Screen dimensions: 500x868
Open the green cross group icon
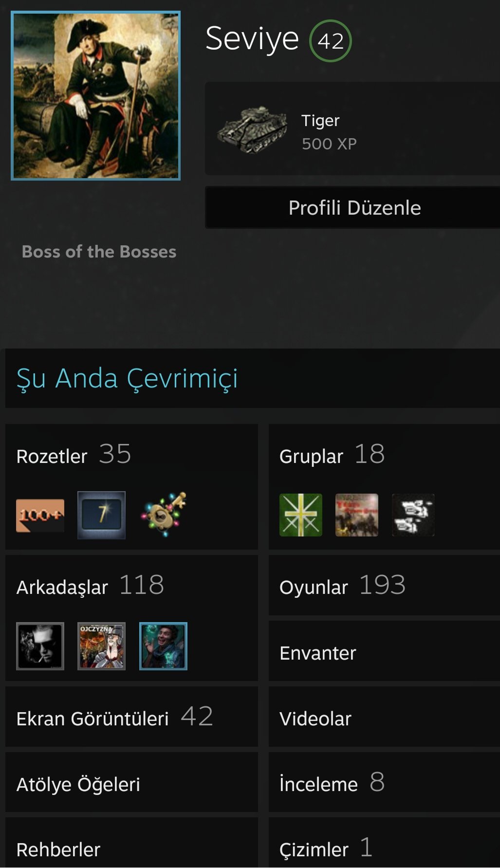click(301, 515)
